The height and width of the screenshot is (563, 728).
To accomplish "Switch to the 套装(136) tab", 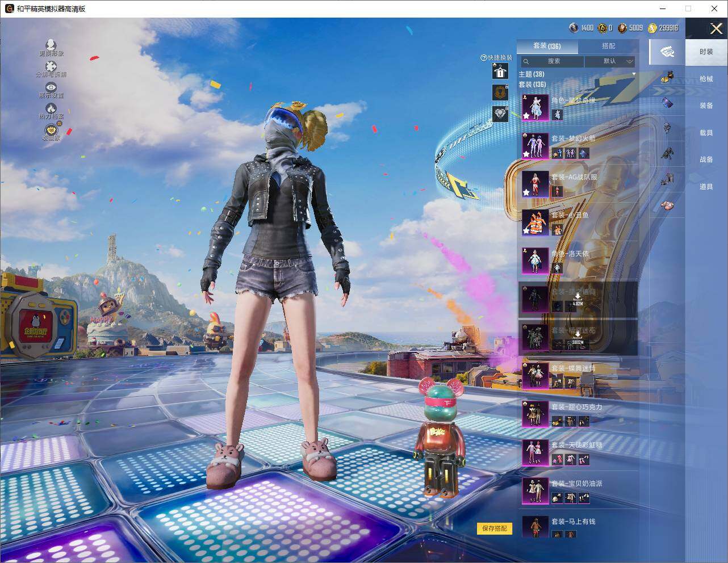I will pyautogui.click(x=547, y=47).
